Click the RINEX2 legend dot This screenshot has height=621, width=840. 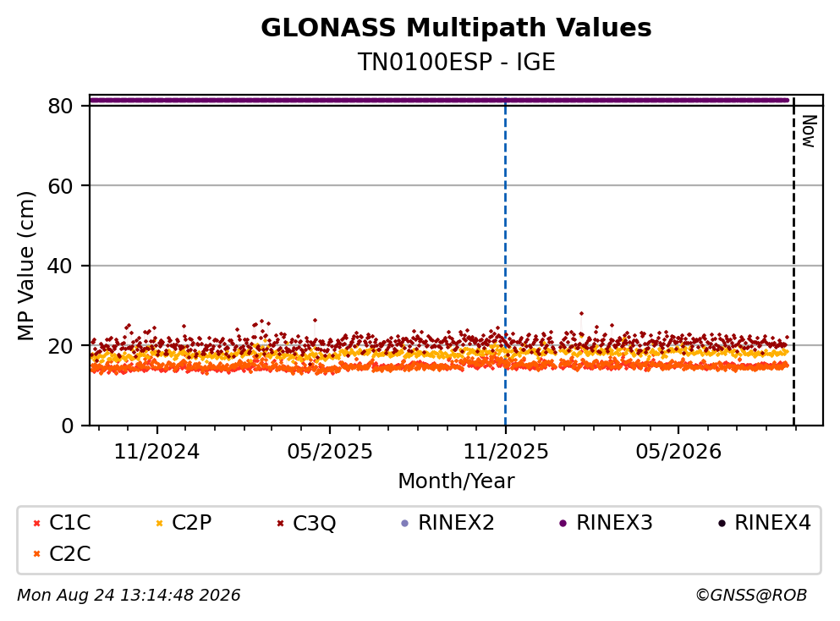(x=405, y=523)
